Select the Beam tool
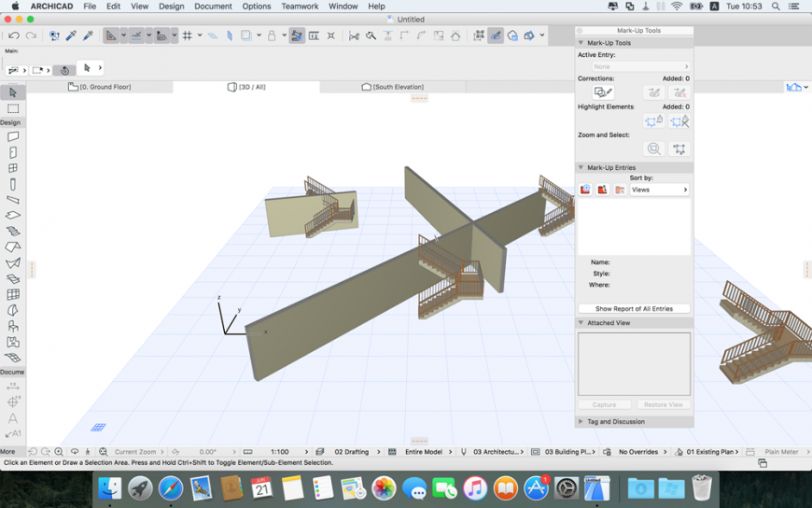 pyautogui.click(x=13, y=200)
